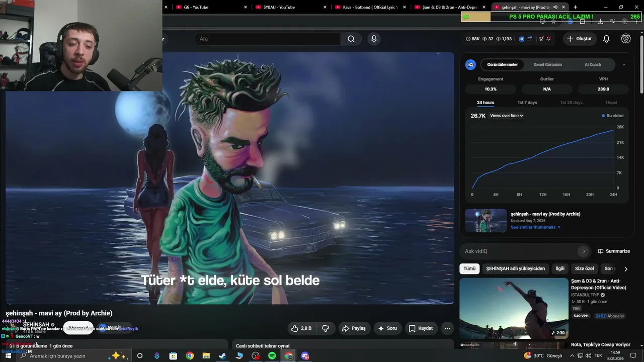Open the Task View circle button
The height and width of the screenshot is (362, 644).
[140, 356]
